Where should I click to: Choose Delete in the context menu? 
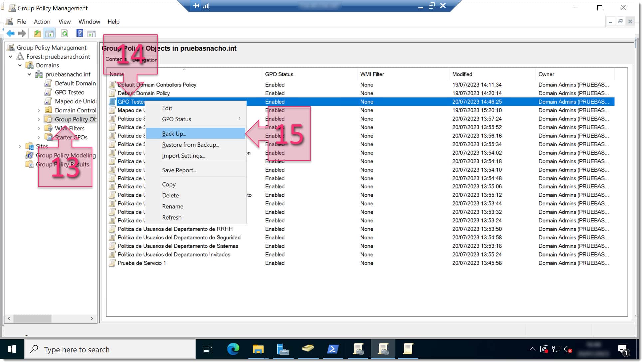point(196,196)
